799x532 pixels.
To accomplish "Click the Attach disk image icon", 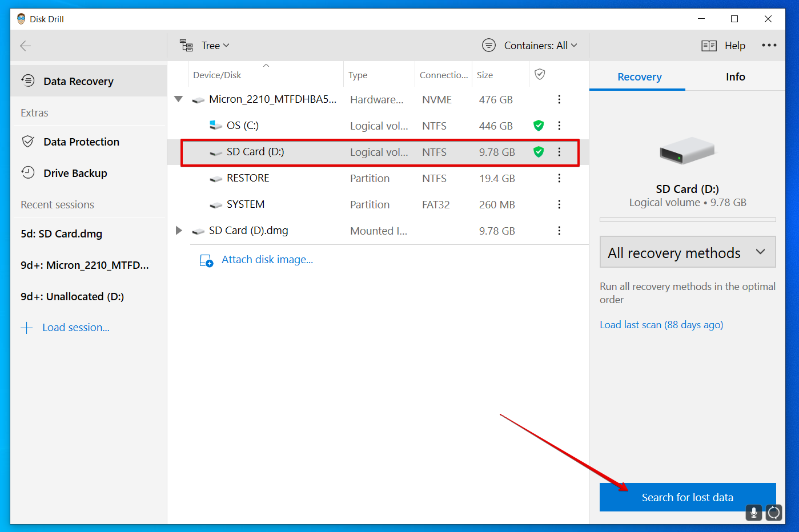I will 206,260.
